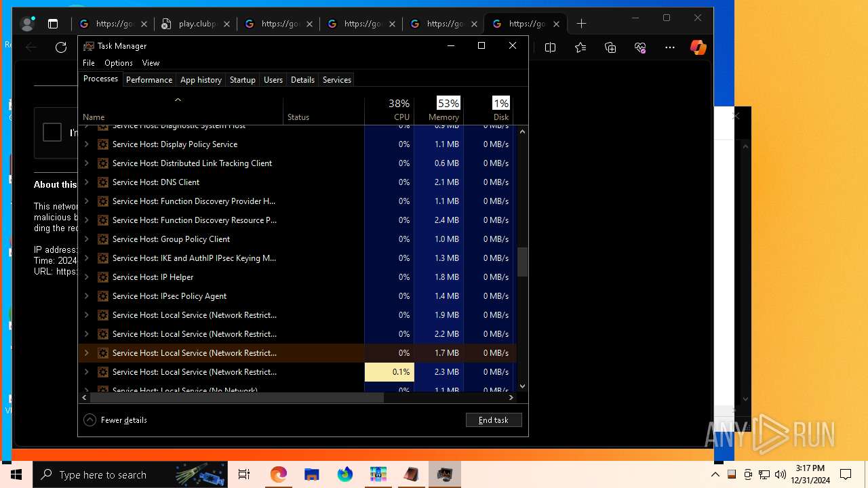Select Service Host: Function Discovery Resource P... row
The height and width of the screenshot is (488, 868).
pos(297,220)
